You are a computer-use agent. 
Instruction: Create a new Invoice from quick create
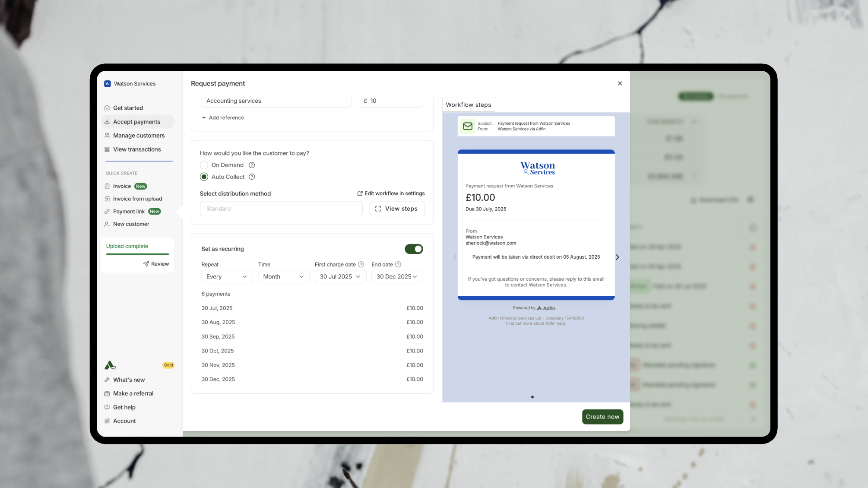(122, 186)
